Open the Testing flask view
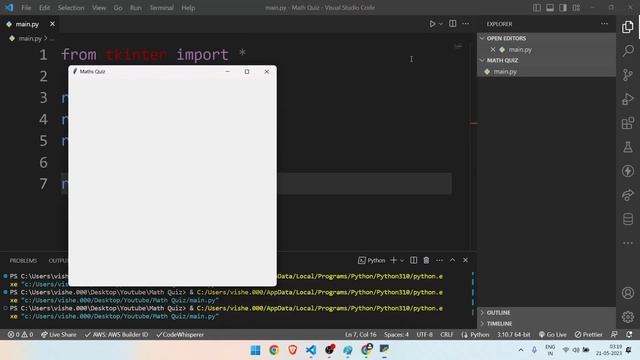Image resolution: width=640 pixels, height=360 pixels. point(628,147)
